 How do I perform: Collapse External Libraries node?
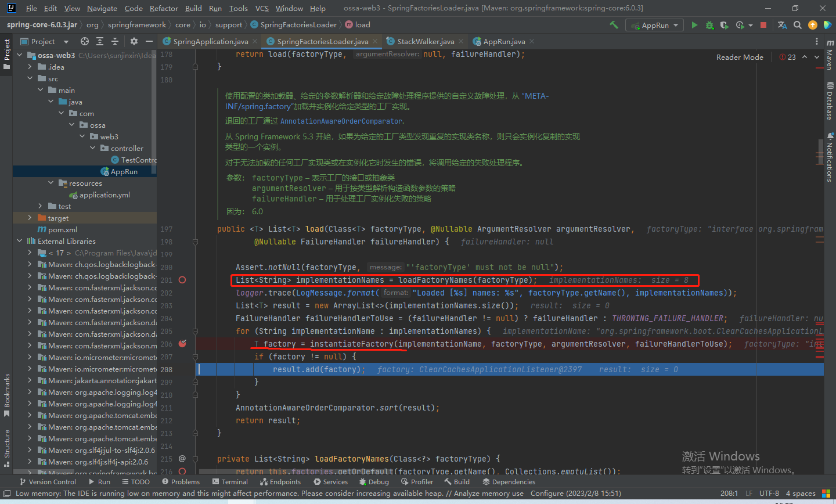point(20,241)
